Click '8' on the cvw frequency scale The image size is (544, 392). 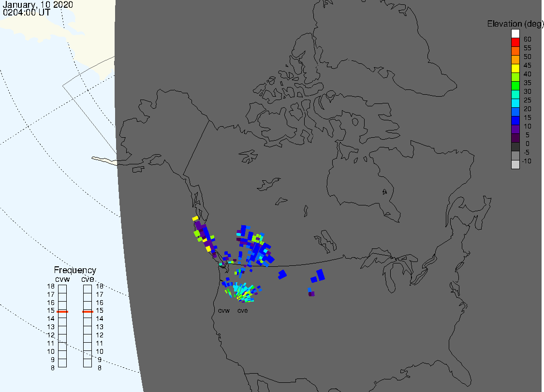53,368
